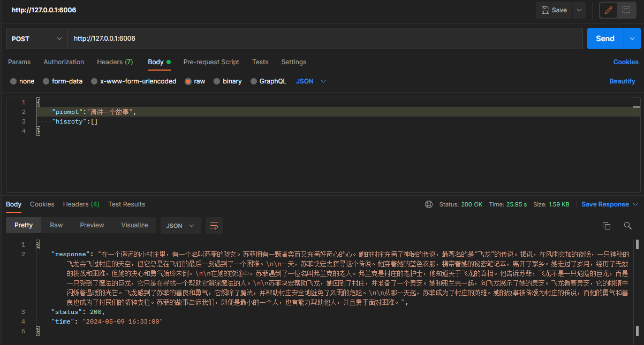Open the Test Results tab
Screen dimensions: 644x345
click(x=126, y=204)
